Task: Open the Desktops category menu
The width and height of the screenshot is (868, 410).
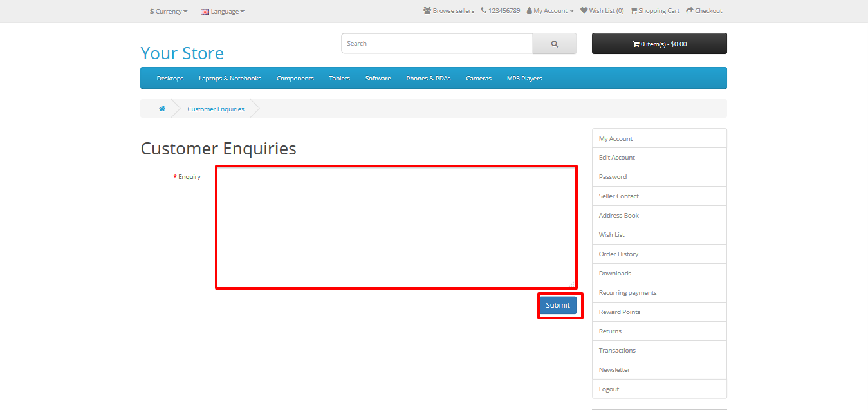Action: [170, 79]
